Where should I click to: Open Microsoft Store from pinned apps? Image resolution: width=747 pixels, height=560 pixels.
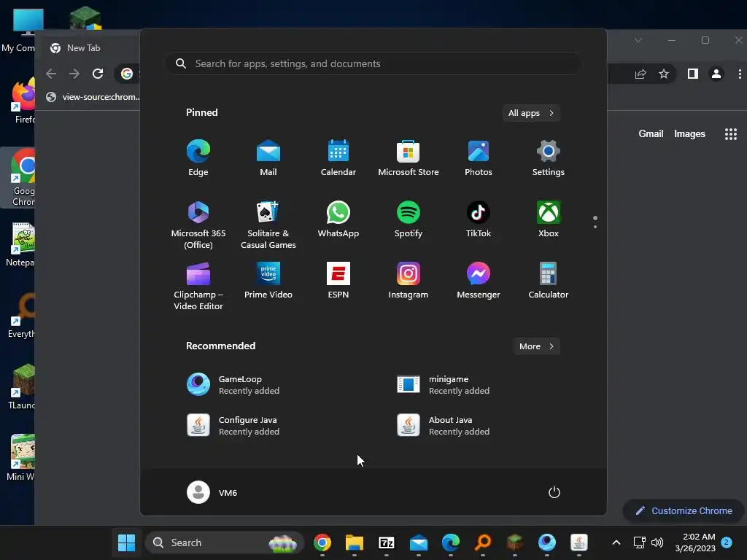[x=409, y=158]
